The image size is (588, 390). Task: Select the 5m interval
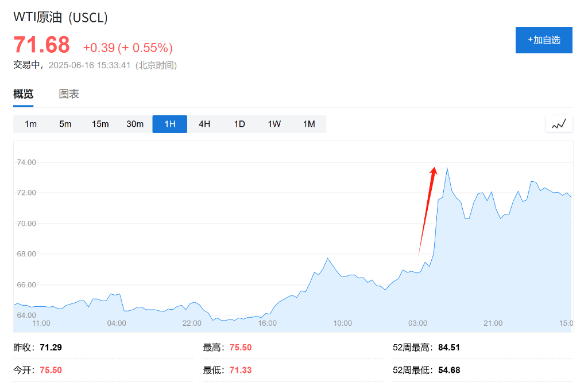65,124
